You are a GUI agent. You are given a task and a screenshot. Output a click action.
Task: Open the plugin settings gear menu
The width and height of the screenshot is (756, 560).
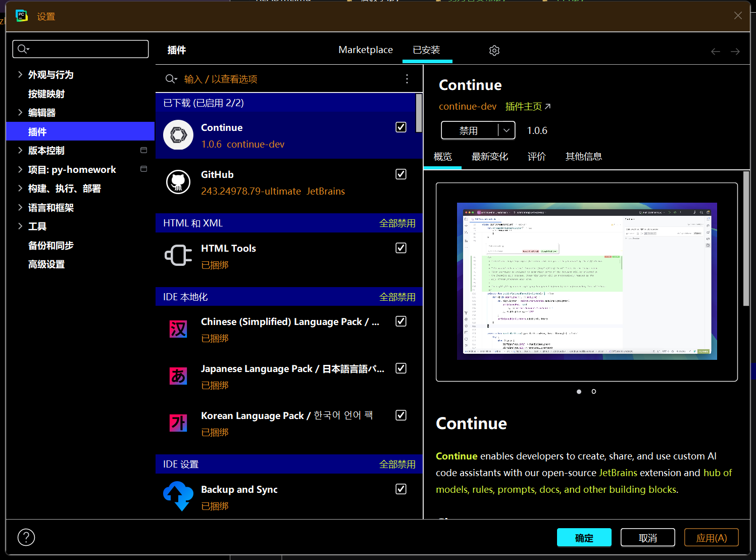click(x=494, y=51)
